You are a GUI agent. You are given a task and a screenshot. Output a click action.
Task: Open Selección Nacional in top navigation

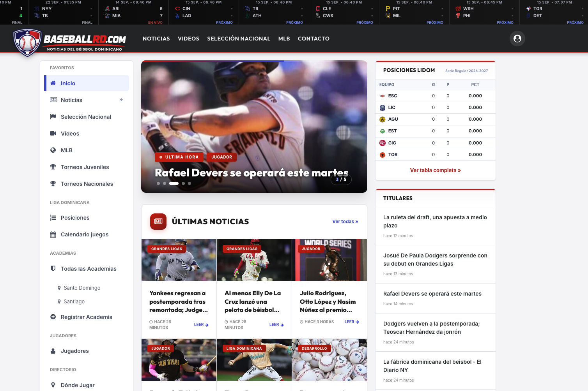[x=239, y=39]
